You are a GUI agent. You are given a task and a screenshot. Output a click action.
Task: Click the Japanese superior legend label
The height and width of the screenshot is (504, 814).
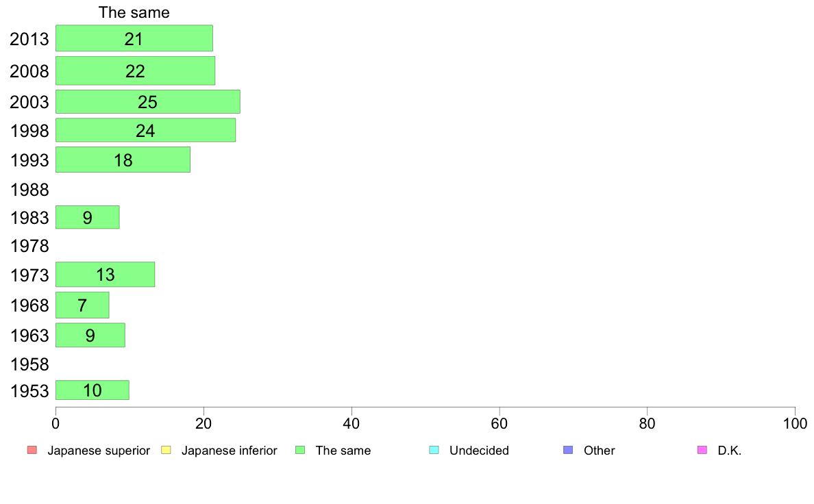99,451
